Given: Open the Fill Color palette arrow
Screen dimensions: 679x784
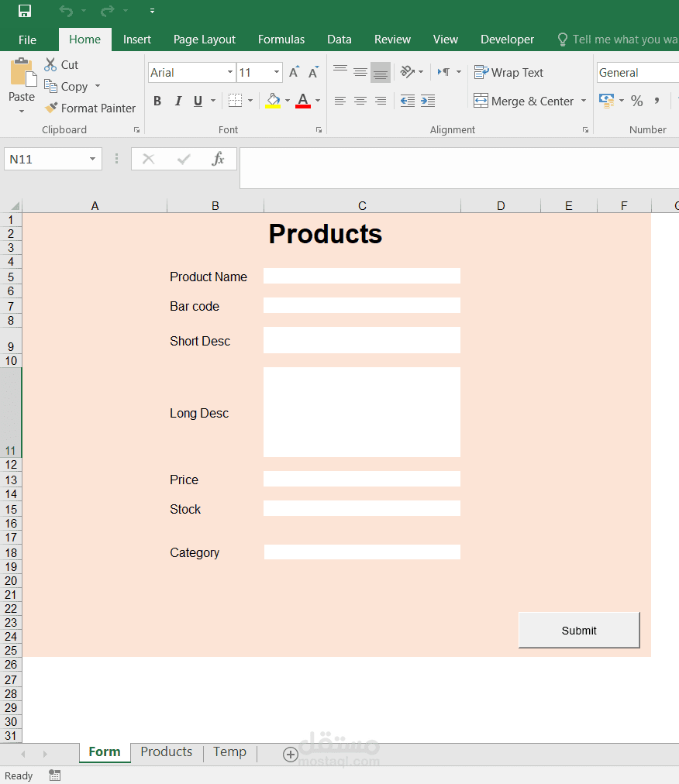Looking at the screenshot, I should [288, 101].
